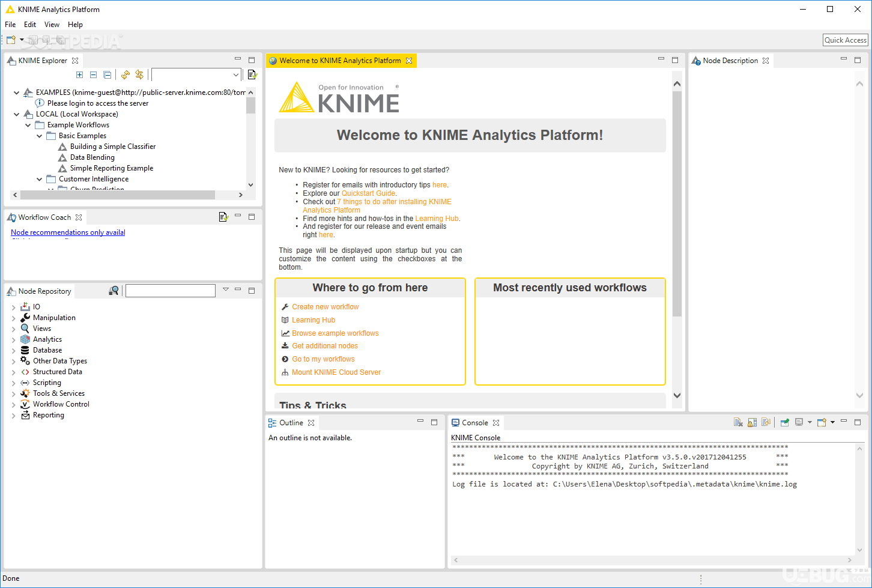The image size is (872, 588).
Task: Open the Quickstart Guide link
Action: (x=369, y=193)
